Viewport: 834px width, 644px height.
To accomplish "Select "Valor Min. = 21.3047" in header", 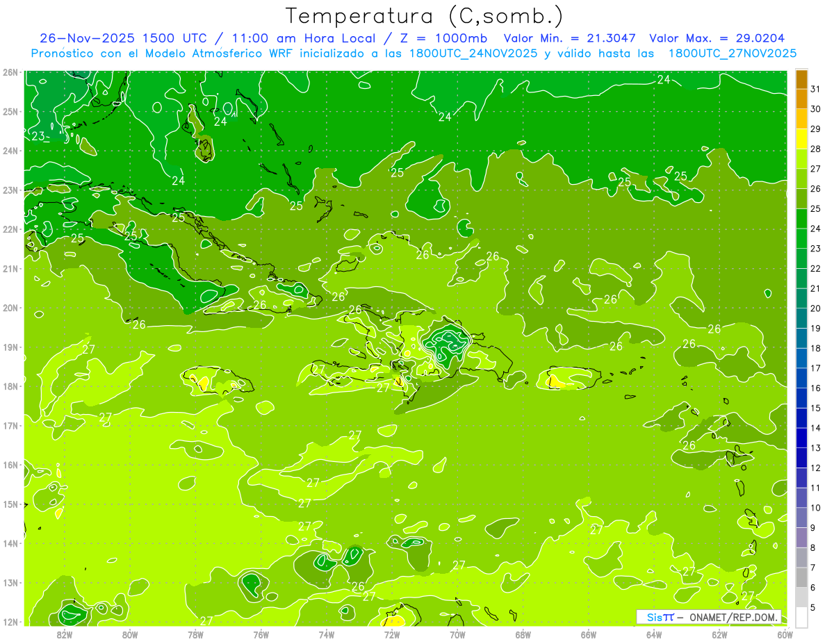I will pos(570,38).
